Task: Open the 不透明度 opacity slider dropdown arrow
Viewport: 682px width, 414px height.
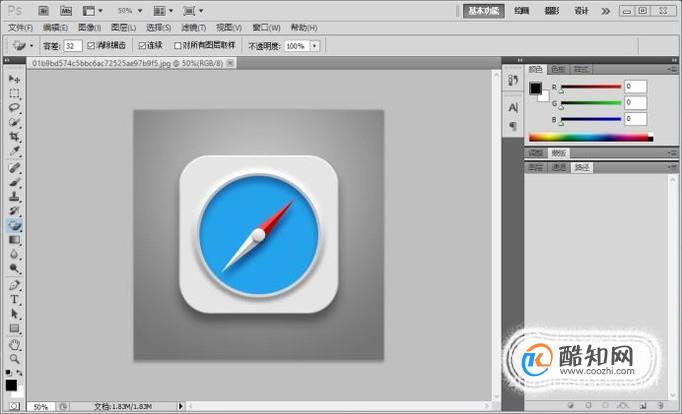Action: click(x=315, y=46)
